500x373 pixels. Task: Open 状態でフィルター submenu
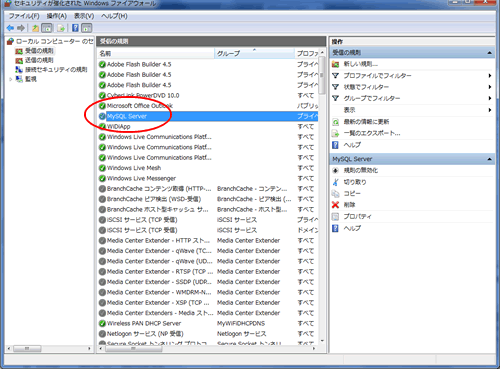412,87
